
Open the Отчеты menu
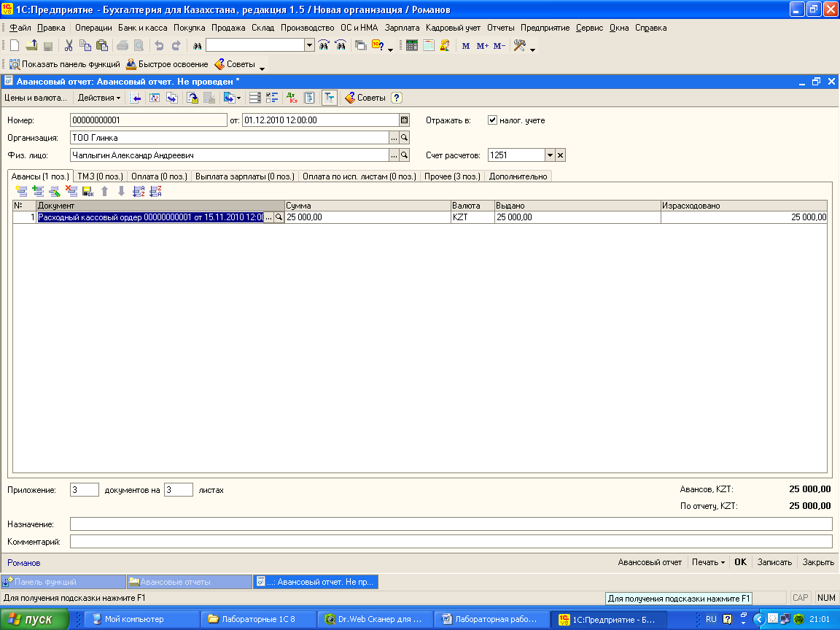500,28
